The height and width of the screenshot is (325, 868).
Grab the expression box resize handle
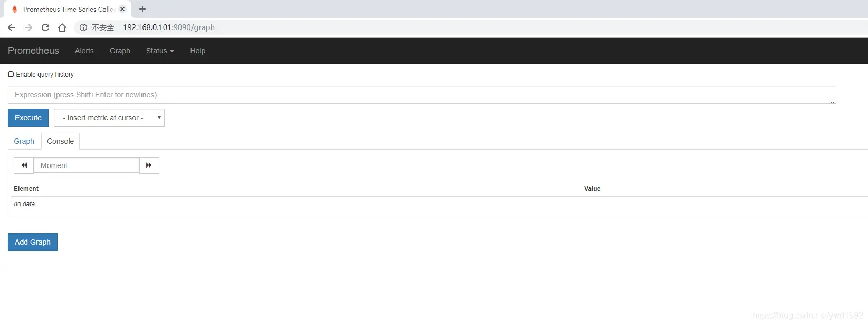(x=833, y=100)
